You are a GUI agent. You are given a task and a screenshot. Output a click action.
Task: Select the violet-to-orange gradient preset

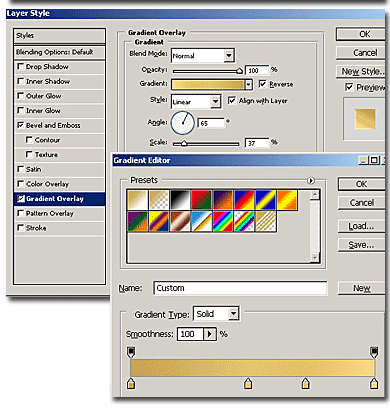pos(223,200)
